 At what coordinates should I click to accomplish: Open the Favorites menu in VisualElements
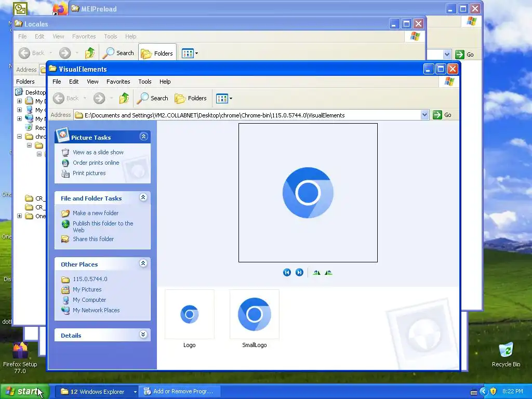point(118,82)
